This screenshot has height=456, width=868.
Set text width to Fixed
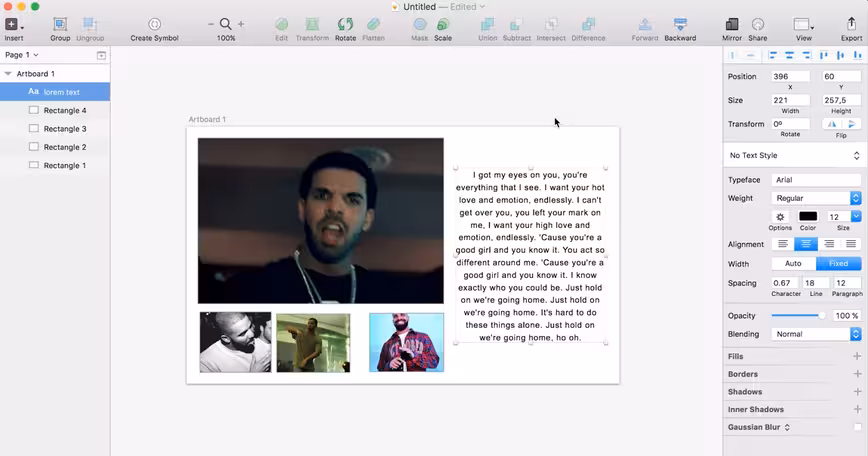coord(839,263)
